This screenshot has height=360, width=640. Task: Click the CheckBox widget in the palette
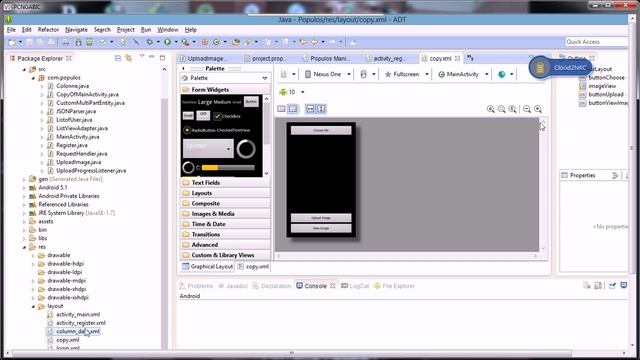227,116
